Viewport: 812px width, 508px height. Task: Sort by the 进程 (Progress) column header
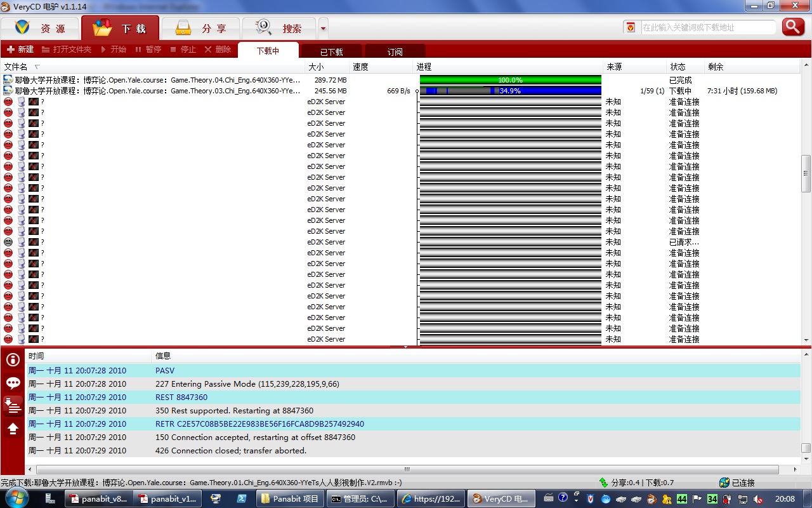point(508,67)
